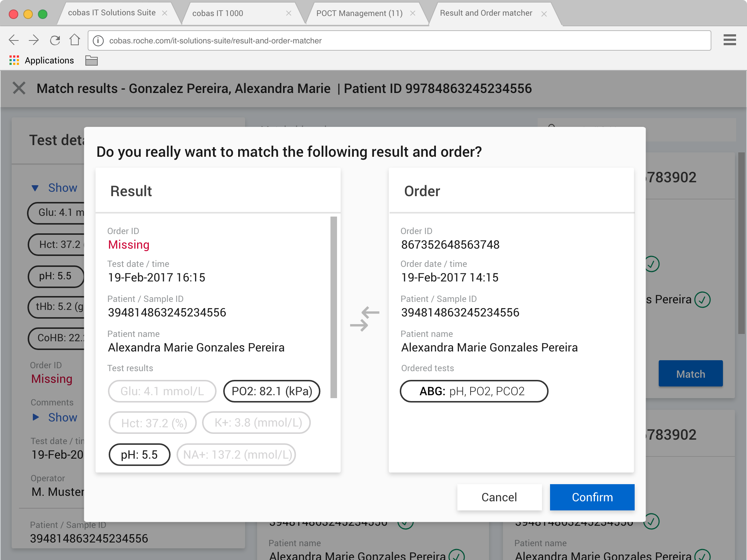
Task: Click the browser forward arrow
Action: [x=34, y=40]
